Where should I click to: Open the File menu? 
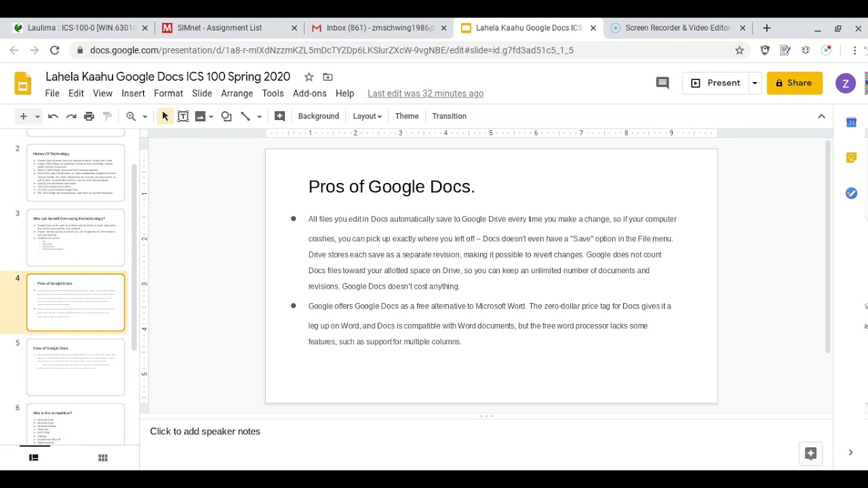(52, 94)
